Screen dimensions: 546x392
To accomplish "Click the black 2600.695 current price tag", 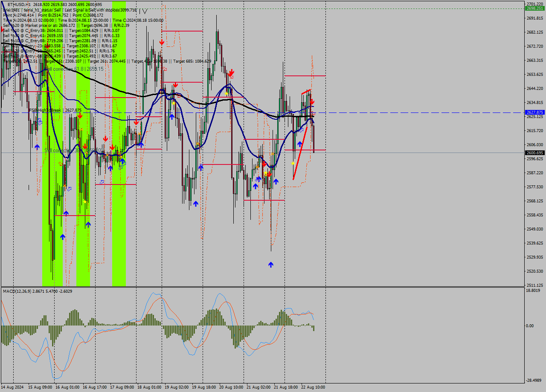I will tap(535, 153).
